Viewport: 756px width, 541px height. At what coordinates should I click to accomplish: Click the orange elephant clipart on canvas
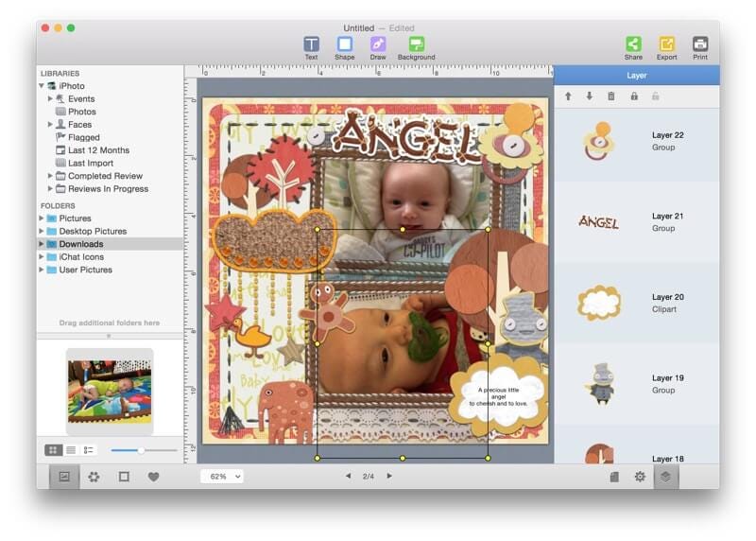(x=286, y=411)
